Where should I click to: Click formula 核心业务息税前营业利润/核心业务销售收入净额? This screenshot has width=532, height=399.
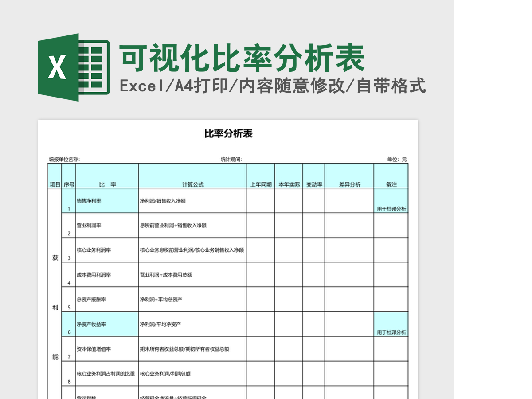(192, 250)
